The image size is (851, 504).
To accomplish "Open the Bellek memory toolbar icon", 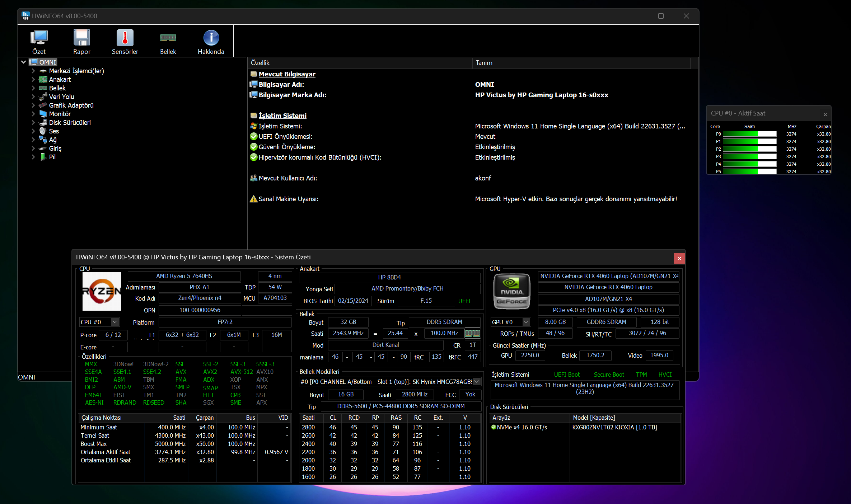I will coord(168,38).
